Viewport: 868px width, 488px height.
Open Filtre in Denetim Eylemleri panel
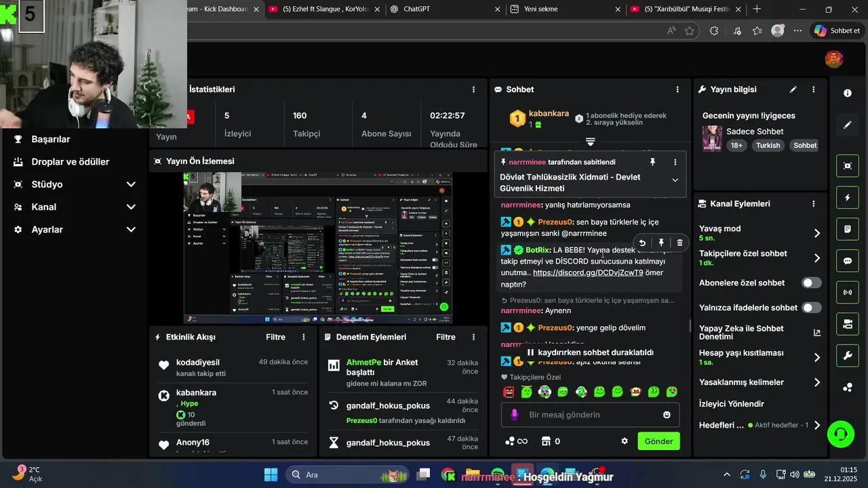pos(446,337)
